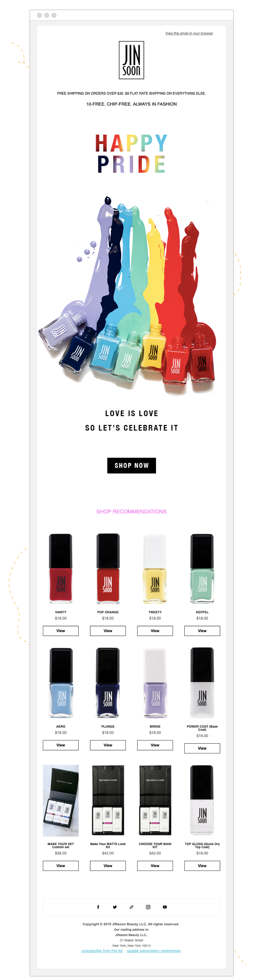Click the website link chain icon
Screen dimensions: 263x980
(x=131, y=907)
